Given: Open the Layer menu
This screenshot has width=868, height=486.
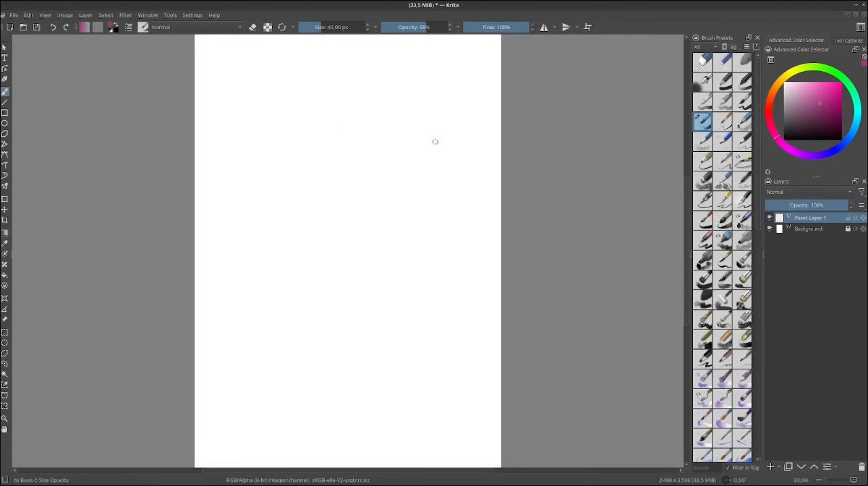Looking at the screenshot, I should pos(85,15).
